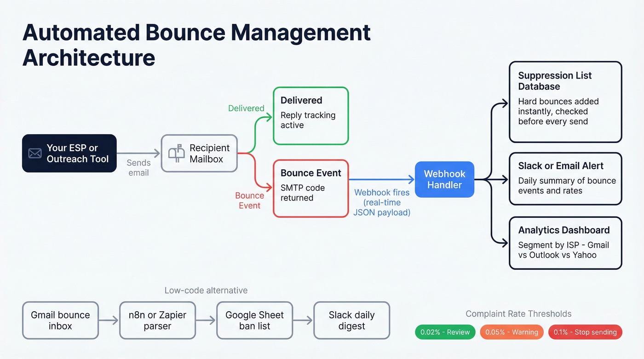Viewport: 644px width, 359px height.
Task: Click the green 0.02% Review badge
Action: pyautogui.click(x=445, y=331)
